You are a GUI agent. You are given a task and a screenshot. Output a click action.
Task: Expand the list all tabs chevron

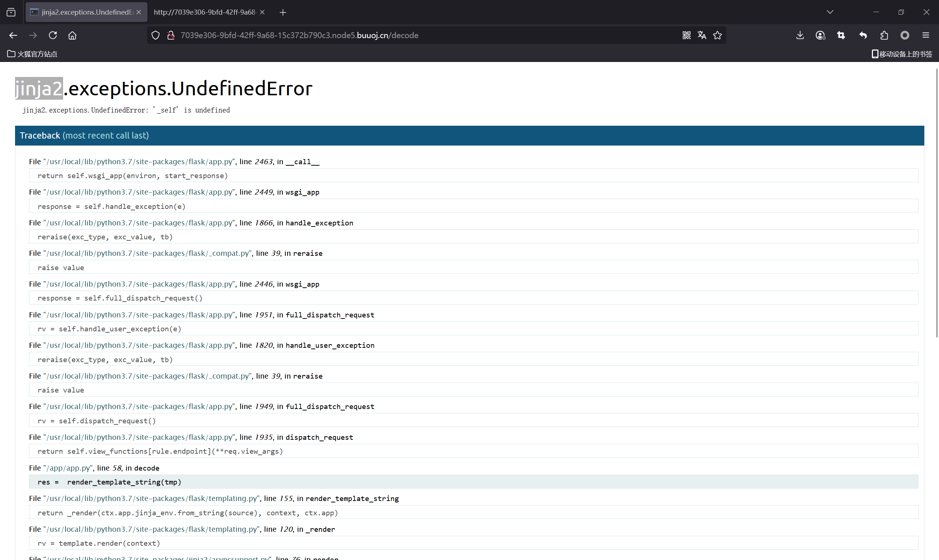point(829,12)
